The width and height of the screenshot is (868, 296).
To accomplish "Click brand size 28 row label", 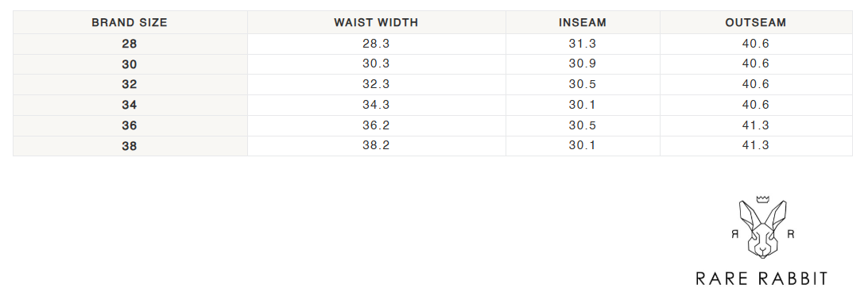I will pyautogui.click(x=130, y=44).
